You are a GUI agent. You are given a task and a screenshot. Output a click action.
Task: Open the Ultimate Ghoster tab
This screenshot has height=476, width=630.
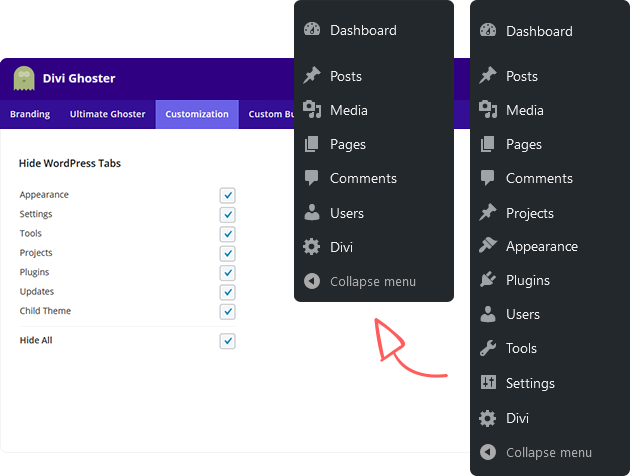click(x=108, y=114)
